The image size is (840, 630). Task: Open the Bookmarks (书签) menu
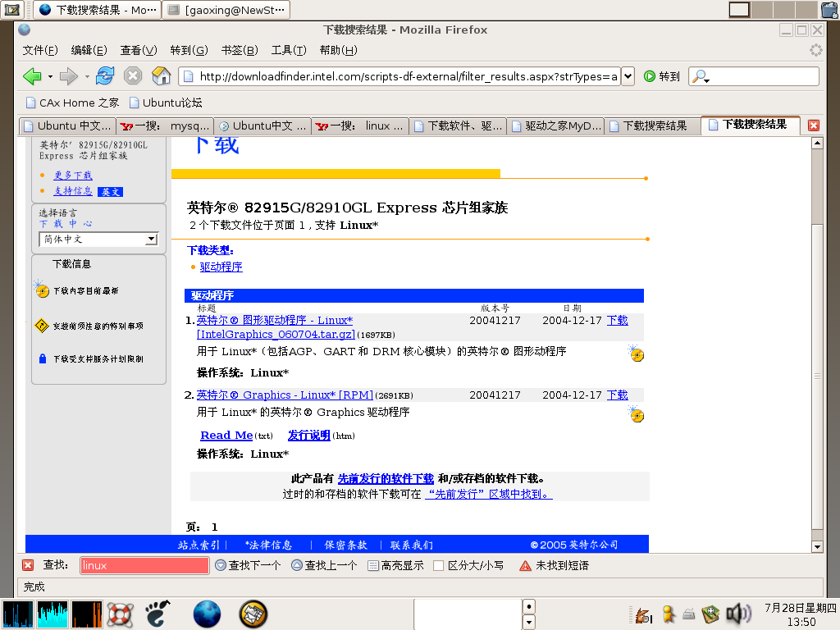(x=240, y=50)
